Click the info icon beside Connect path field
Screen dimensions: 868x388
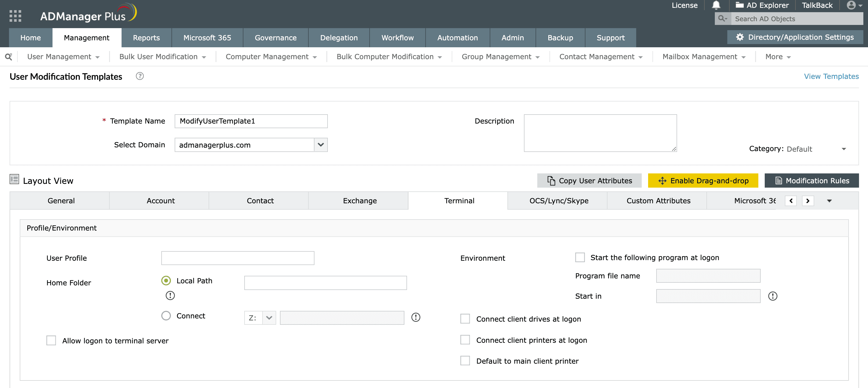415,317
